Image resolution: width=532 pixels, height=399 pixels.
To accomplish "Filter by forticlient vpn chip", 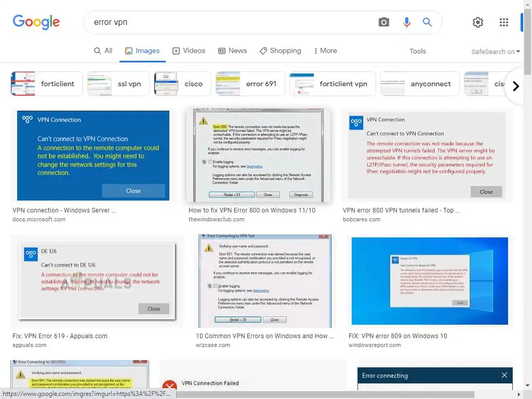I will pos(332,84).
